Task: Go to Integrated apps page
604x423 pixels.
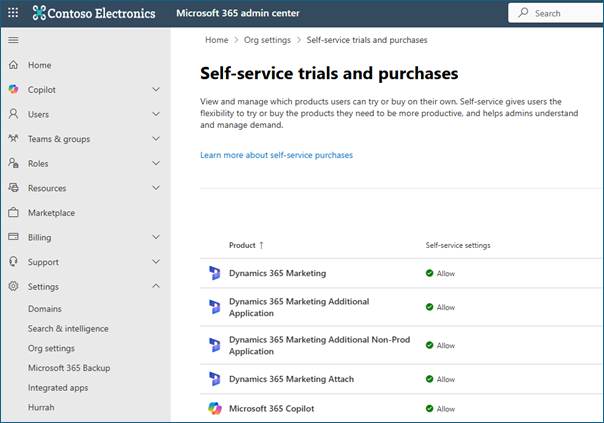Action: click(x=56, y=388)
